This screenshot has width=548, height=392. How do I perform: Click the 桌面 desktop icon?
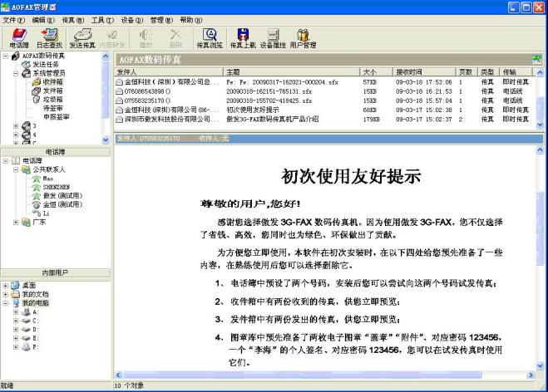[x=16, y=286]
